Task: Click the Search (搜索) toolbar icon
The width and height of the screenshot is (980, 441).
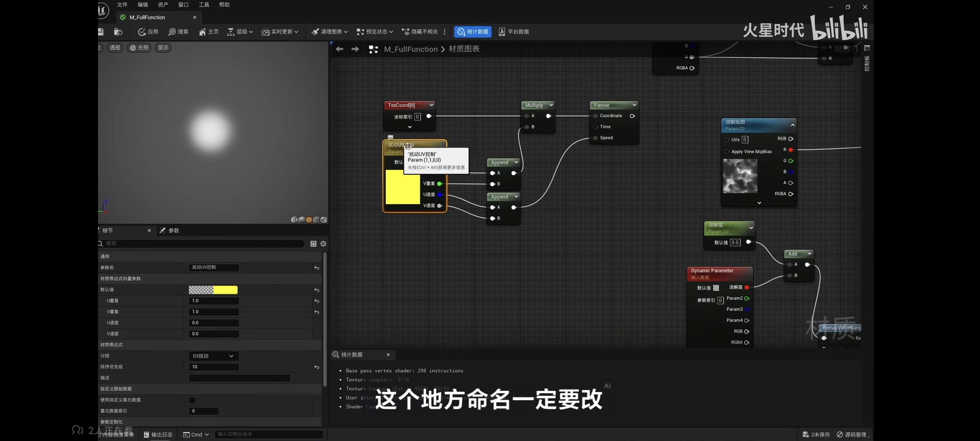Action: [172, 32]
